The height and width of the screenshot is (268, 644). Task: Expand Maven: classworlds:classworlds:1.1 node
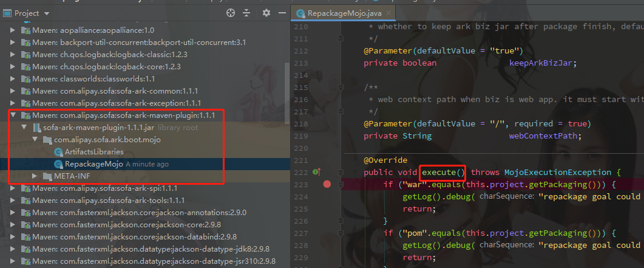click(13, 78)
